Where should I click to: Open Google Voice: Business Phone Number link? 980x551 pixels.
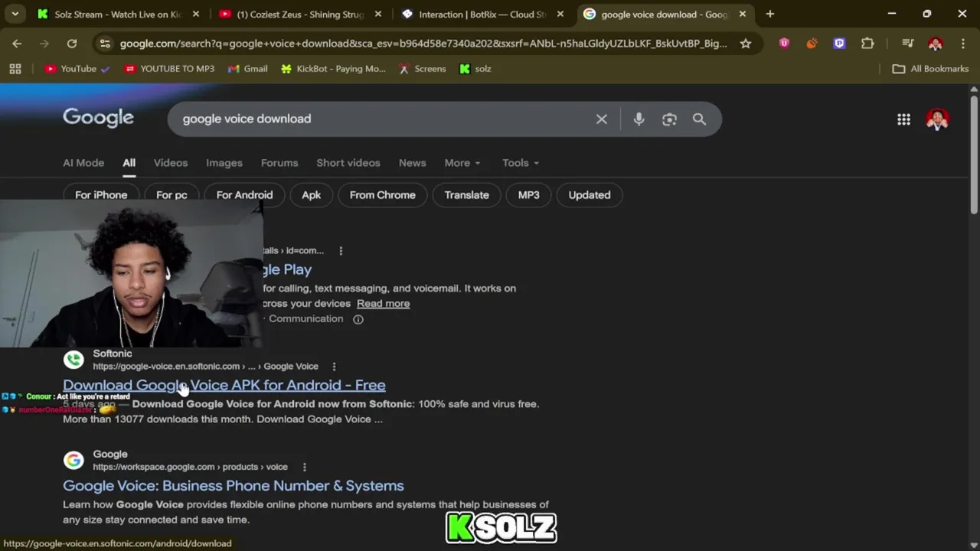click(x=234, y=486)
